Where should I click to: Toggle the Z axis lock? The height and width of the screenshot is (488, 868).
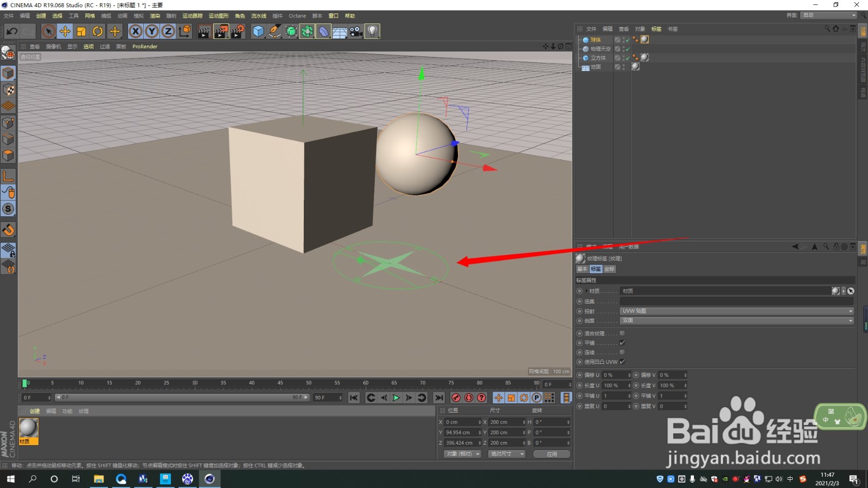pos(168,31)
